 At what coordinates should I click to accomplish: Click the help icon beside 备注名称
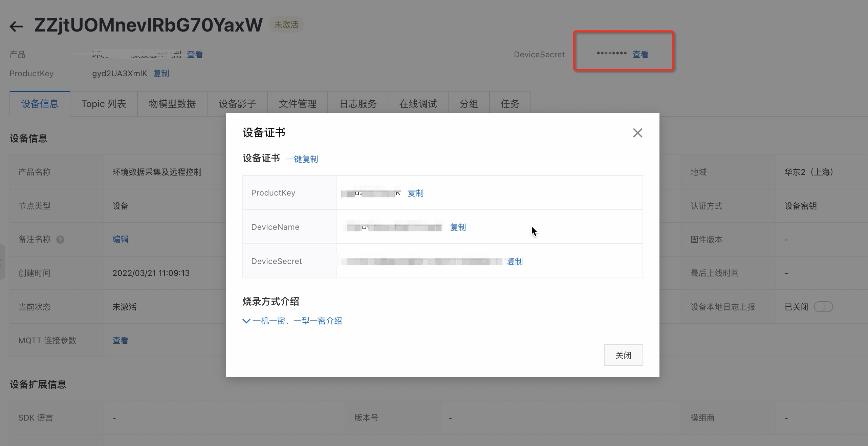click(x=60, y=240)
